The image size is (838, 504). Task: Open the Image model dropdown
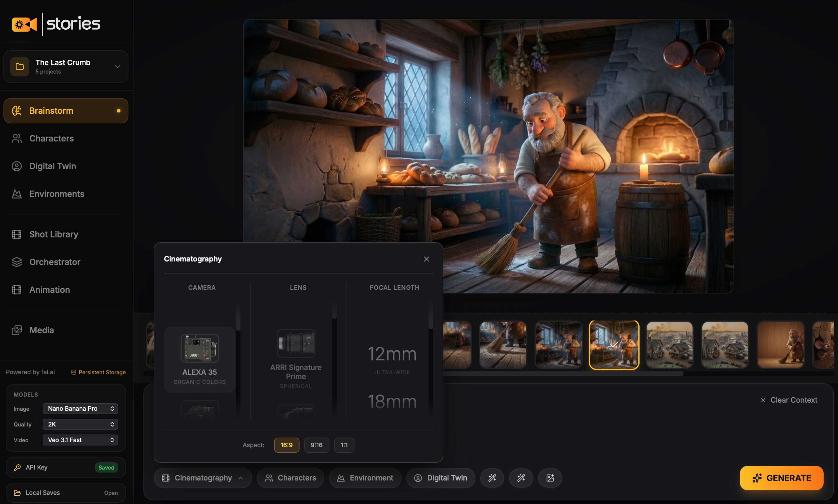pos(80,409)
